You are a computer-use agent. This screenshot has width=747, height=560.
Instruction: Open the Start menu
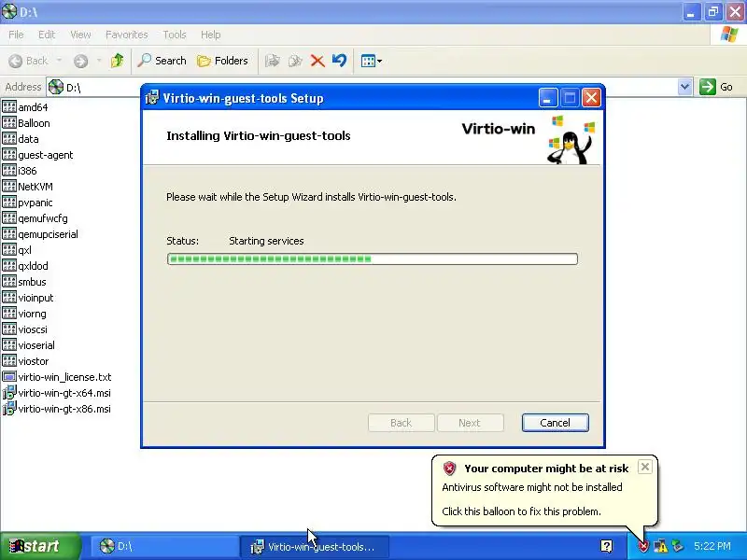click(40, 546)
